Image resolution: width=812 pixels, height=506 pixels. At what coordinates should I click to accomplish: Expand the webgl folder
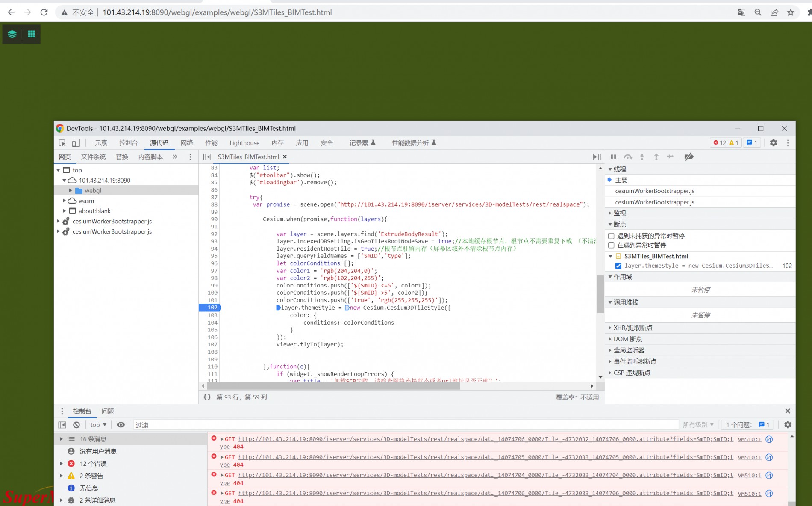coord(71,190)
